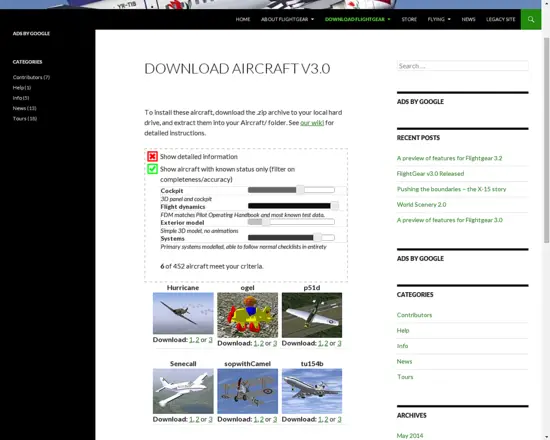This screenshot has height=440, width=550.
Task: Open Help category in right sidebar
Action: tap(403, 331)
